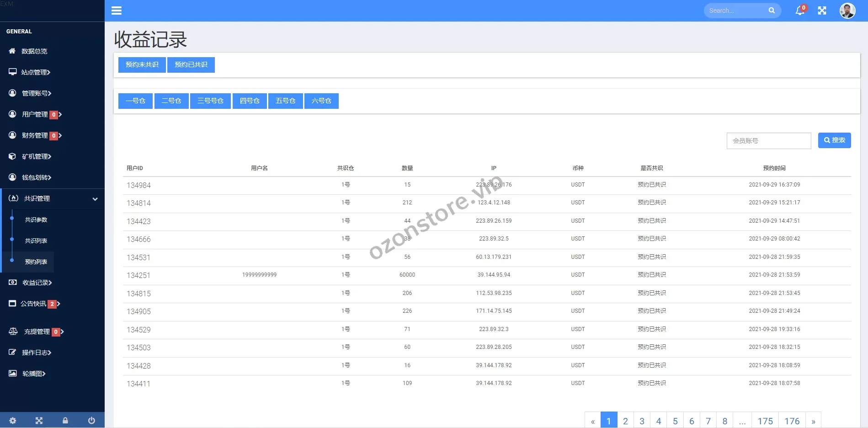Image resolution: width=868 pixels, height=428 pixels.
Task: Go to page 176 in pagination
Action: (792, 421)
